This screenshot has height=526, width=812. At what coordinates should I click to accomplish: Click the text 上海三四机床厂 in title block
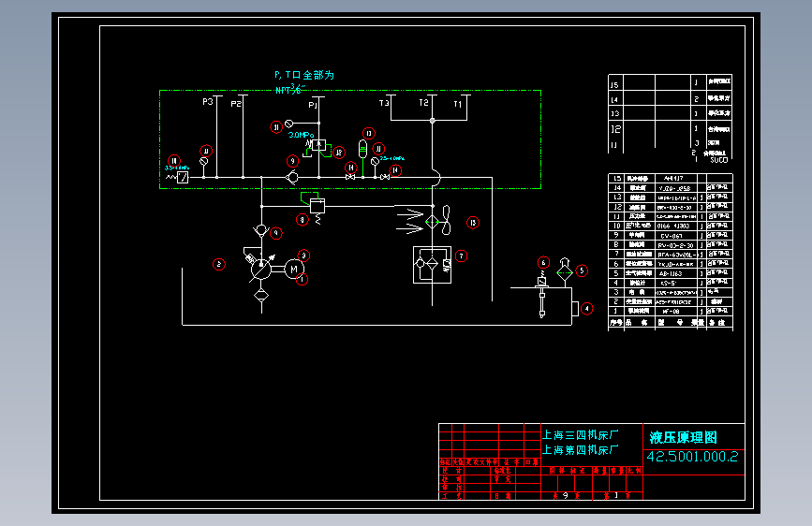coord(580,435)
